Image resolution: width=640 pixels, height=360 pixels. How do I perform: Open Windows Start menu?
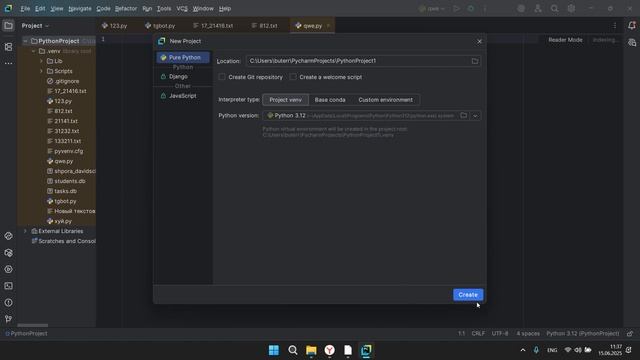[x=274, y=350]
